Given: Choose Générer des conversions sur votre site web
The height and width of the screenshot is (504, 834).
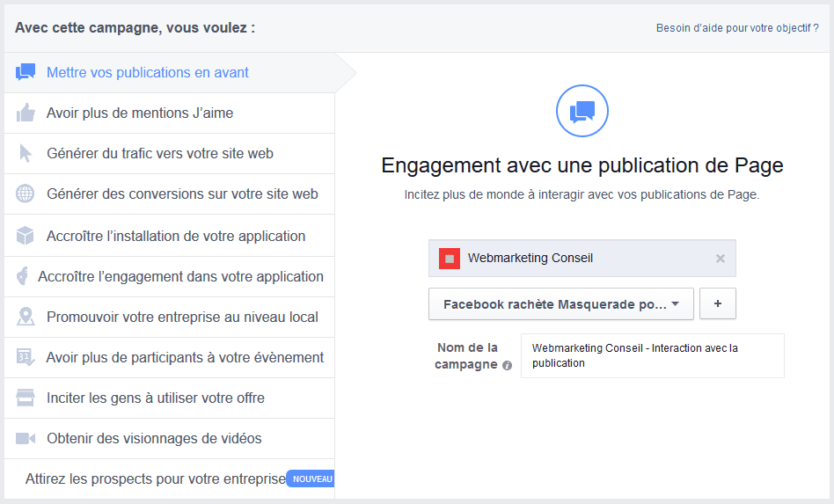Looking at the screenshot, I should tap(182, 194).
